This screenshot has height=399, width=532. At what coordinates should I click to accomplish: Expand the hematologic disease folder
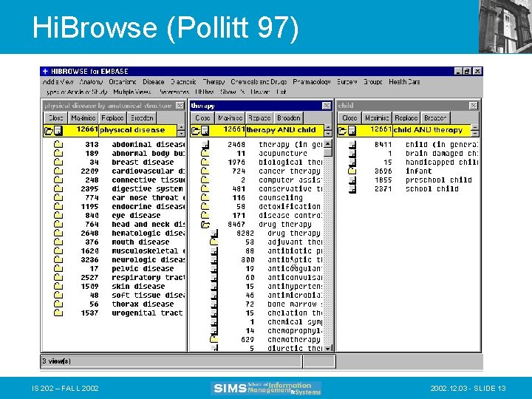[58, 233]
